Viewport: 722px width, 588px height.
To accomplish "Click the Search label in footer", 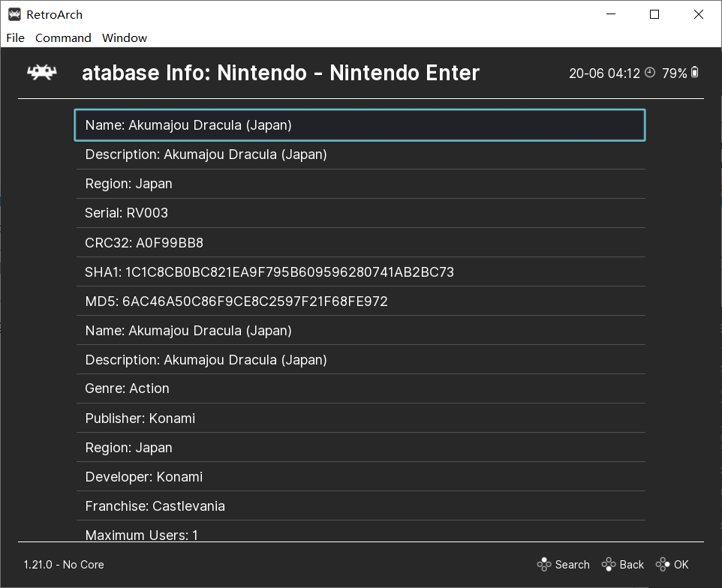I will coord(573,565).
